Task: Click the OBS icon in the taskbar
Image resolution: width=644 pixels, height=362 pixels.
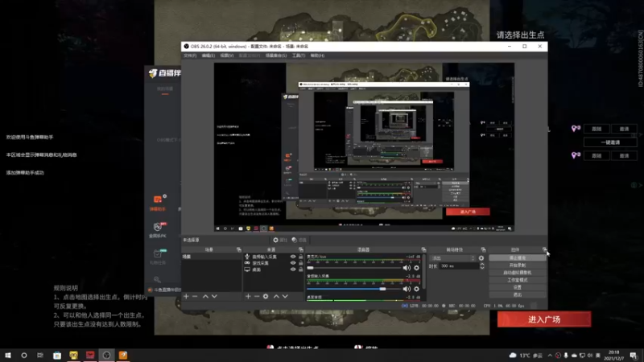Action: (106, 356)
